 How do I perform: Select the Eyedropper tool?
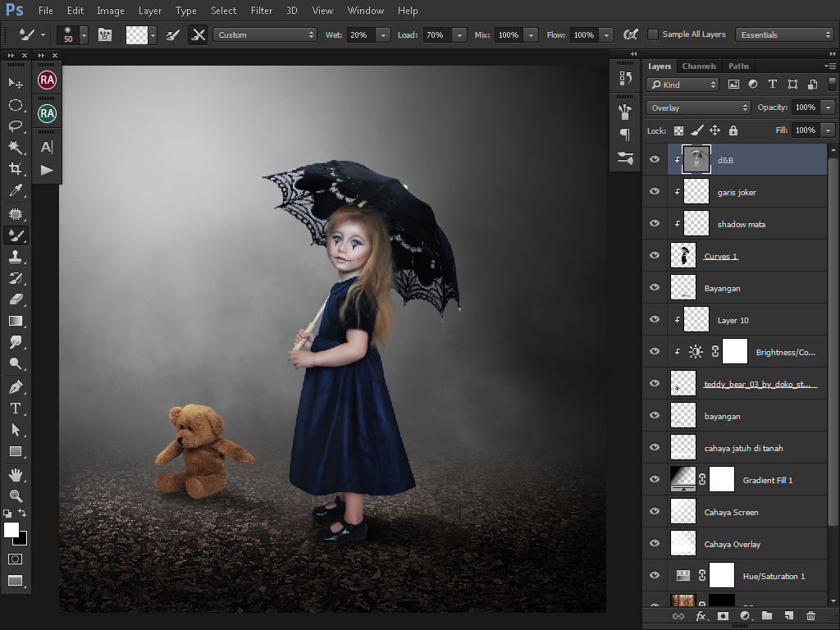pos(15,190)
